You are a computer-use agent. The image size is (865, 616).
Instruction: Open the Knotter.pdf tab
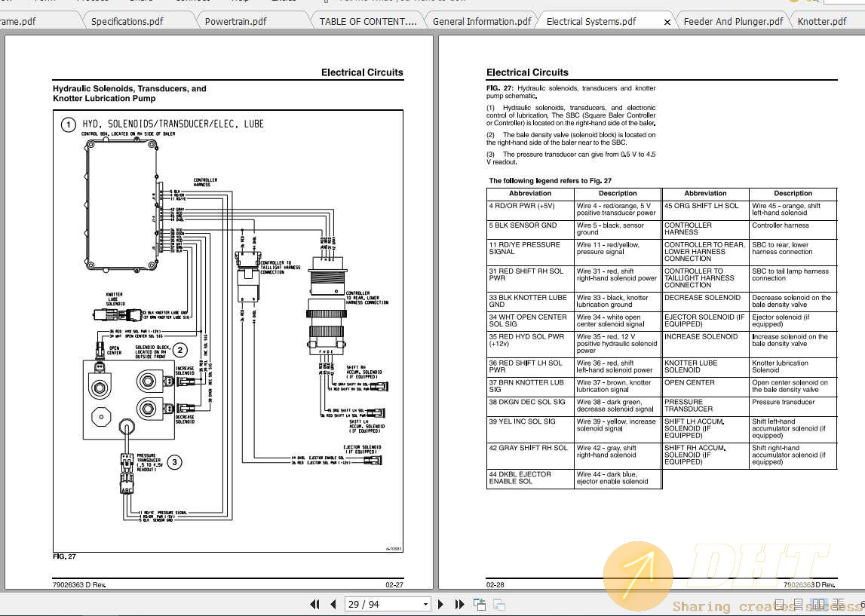pos(822,22)
